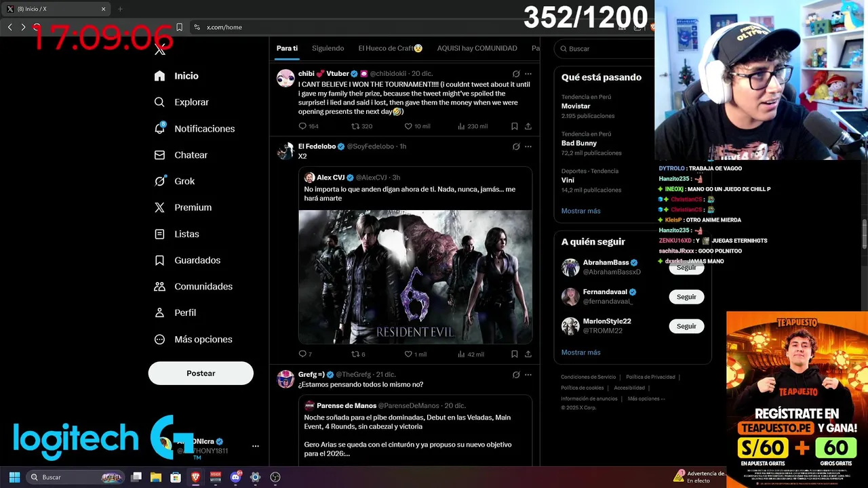Open Comunidades page

coord(193,287)
